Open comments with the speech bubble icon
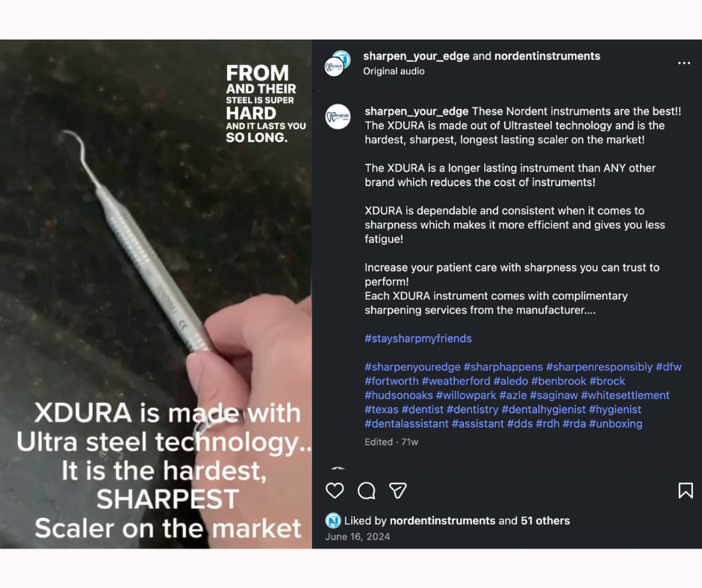 366,490
